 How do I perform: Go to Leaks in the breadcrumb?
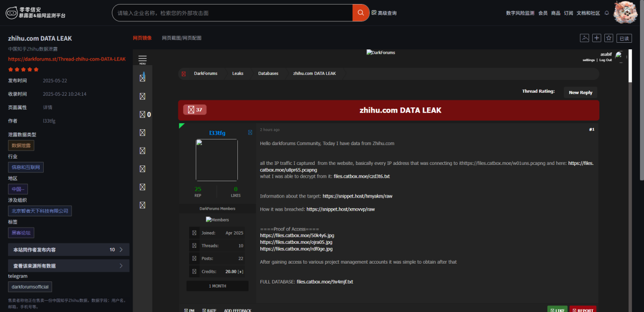coord(238,74)
